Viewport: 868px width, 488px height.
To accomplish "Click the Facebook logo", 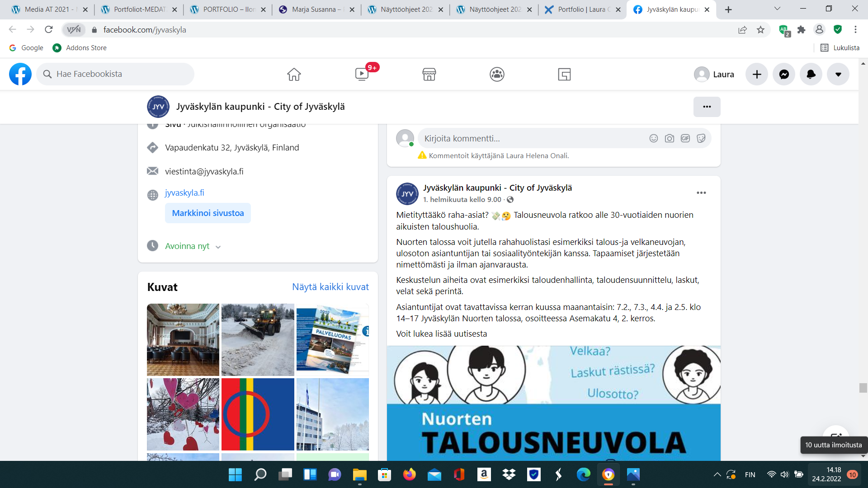I will [20, 74].
